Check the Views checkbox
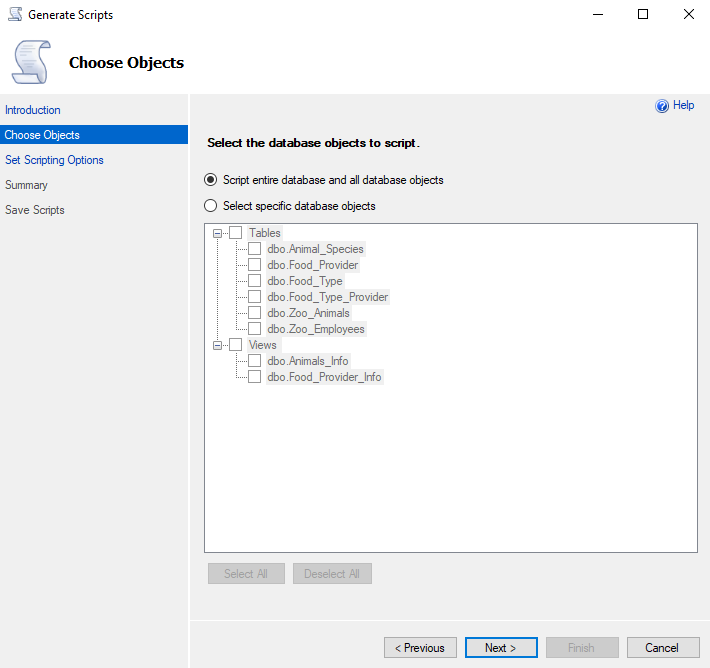This screenshot has width=710, height=668. click(235, 345)
